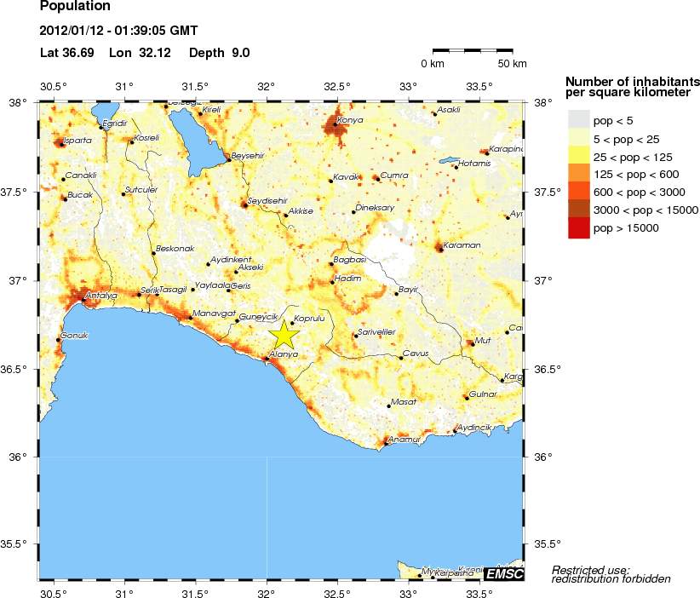
Task: Select the Cavus city label
Action: point(416,354)
